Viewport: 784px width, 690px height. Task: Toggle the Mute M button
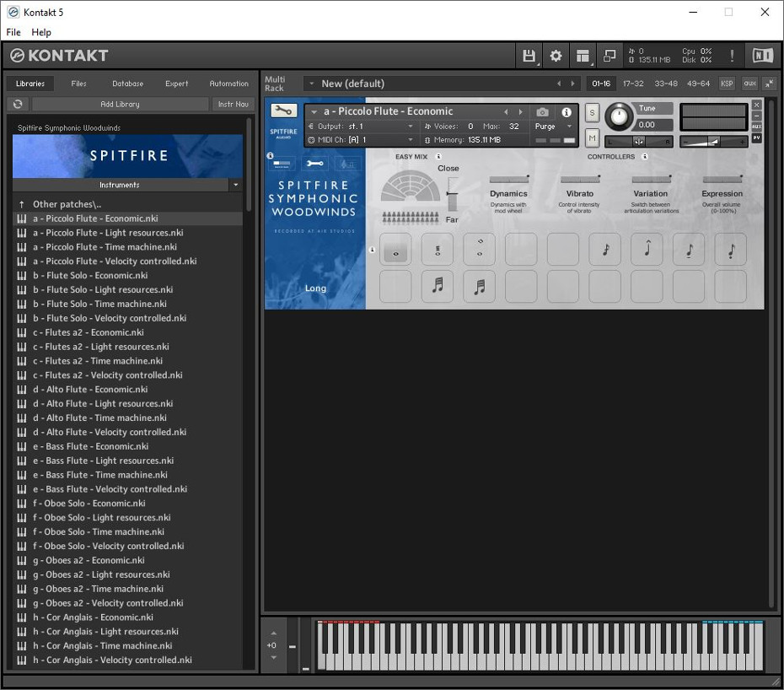592,137
